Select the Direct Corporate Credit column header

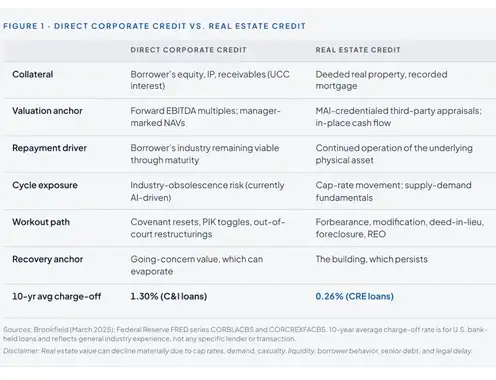[x=188, y=50]
